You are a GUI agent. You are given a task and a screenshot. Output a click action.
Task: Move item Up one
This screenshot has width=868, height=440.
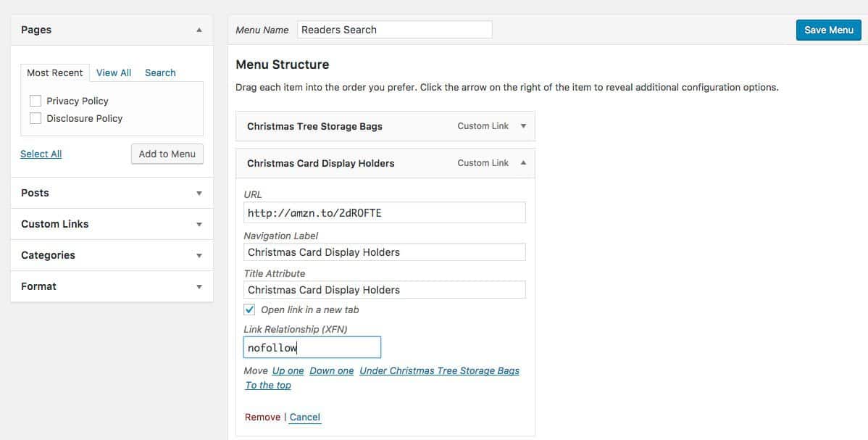(288, 370)
